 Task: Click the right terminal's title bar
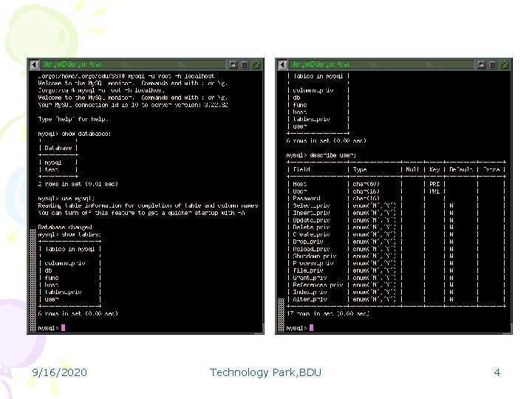coord(382,64)
